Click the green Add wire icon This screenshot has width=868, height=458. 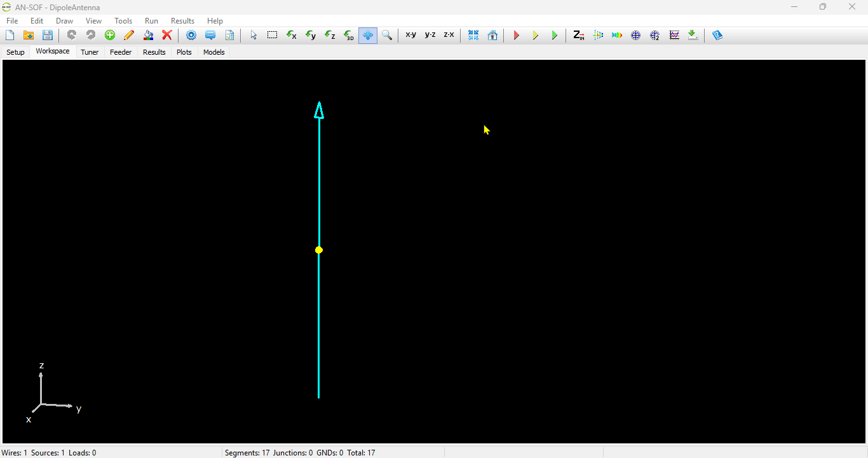click(x=110, y=36)
